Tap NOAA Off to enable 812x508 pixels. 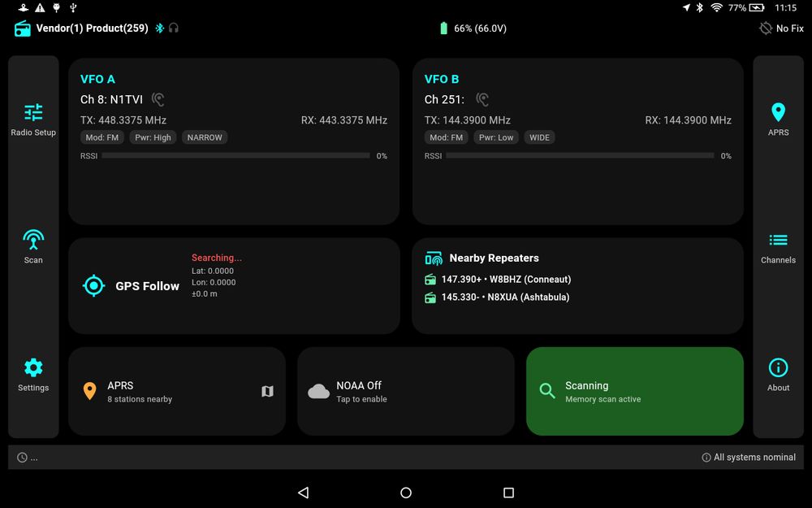tap(405, 392)
